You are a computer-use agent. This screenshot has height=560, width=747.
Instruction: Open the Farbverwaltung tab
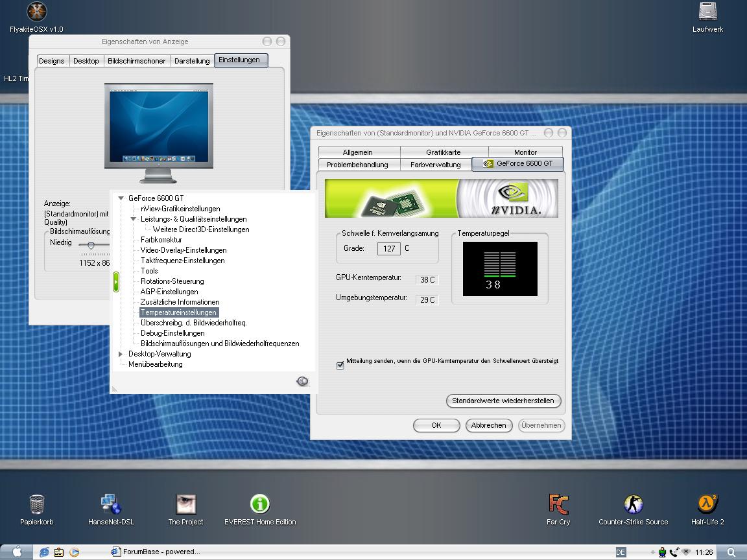coord(436,165)
